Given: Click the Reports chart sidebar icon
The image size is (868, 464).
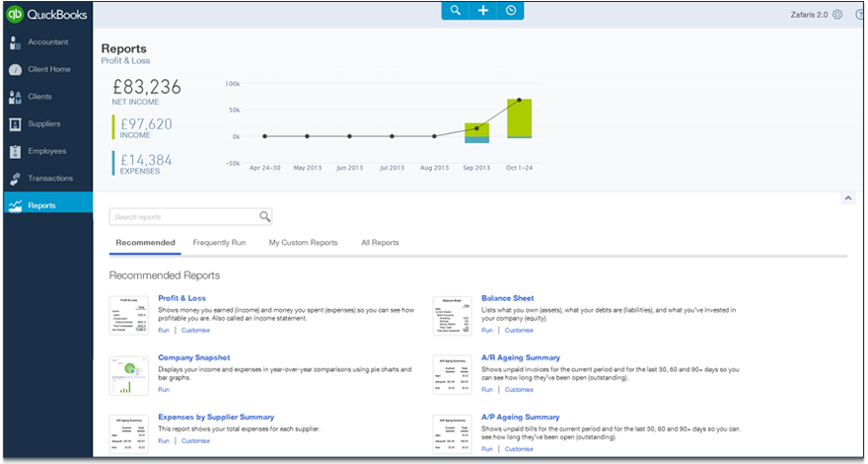Looking at the screenshot, I should tap(15, 205).
